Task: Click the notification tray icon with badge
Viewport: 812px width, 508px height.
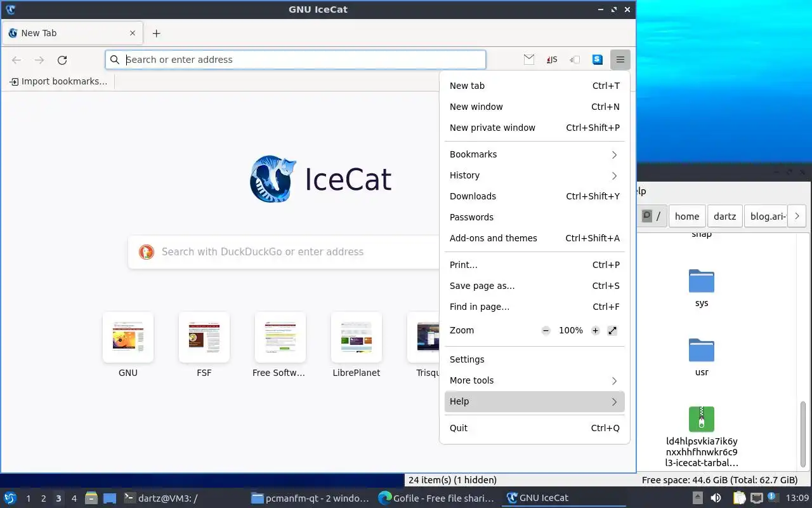Action: [773, 498]
